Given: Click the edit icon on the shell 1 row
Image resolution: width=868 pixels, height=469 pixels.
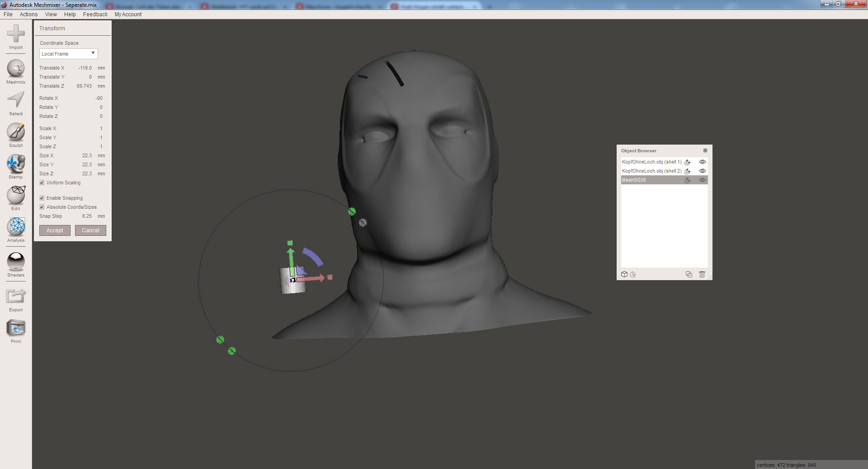Looking at the screenshot, I should (688, 162).
